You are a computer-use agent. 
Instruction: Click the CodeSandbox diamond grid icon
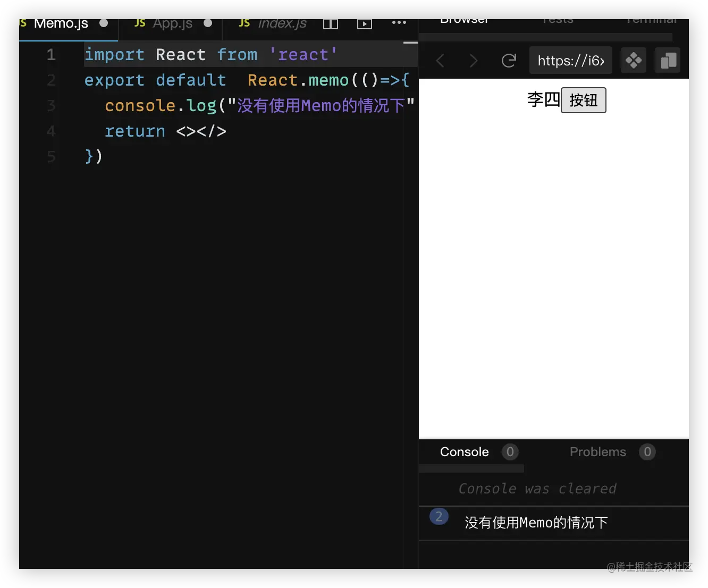pos(634,61)
